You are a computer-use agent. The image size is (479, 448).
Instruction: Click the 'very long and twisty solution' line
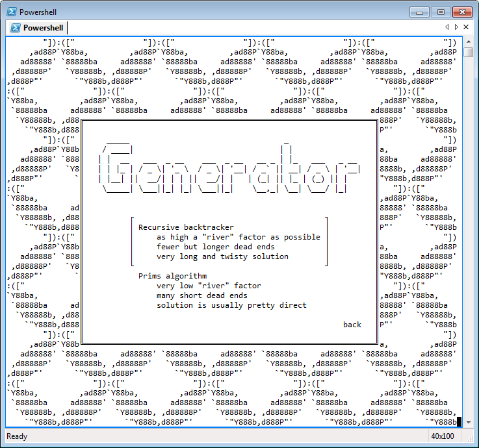[x=222, y=256]
